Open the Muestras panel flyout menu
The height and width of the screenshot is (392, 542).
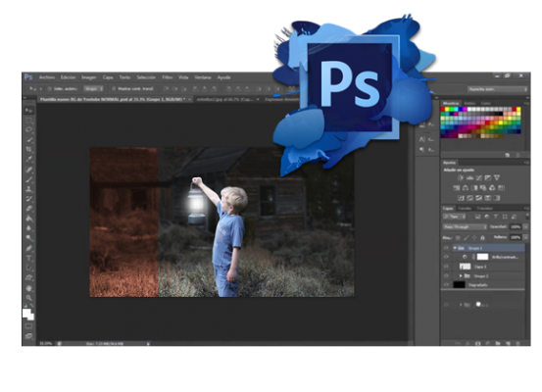point(526,103)
